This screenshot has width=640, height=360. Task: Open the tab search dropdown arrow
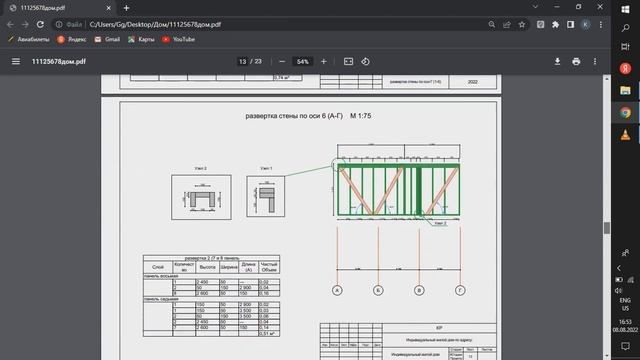point(535,7)
